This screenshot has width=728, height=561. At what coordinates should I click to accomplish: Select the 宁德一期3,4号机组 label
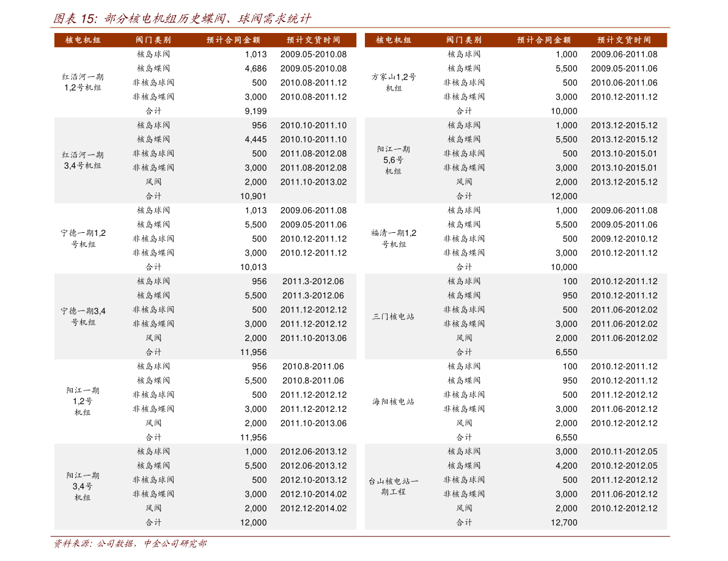click(x=83, y=317)
